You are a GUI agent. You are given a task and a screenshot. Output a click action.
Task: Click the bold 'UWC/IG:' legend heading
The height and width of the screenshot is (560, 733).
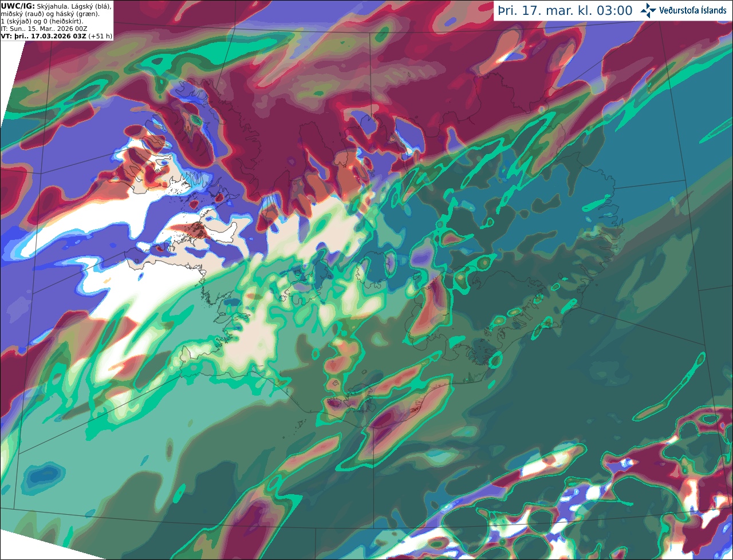[18, 6]
